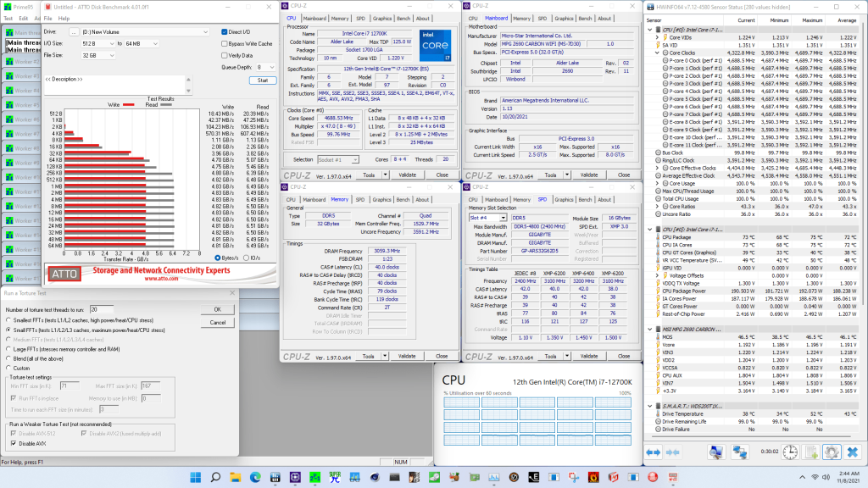Click the torture test threads input field
This screenshot has width=868, height=488.
click(x=101, y=308)
